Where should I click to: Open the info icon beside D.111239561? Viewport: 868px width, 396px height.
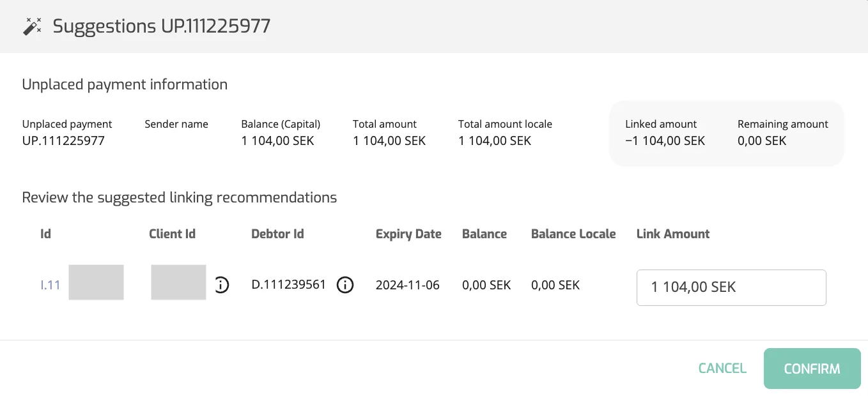tap(345, 285)
